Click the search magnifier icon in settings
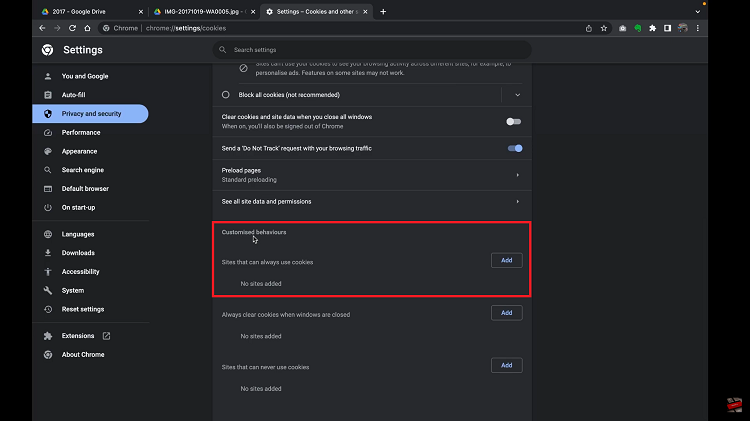The width and height of the screenshot is (750, 421). [222, 50]
